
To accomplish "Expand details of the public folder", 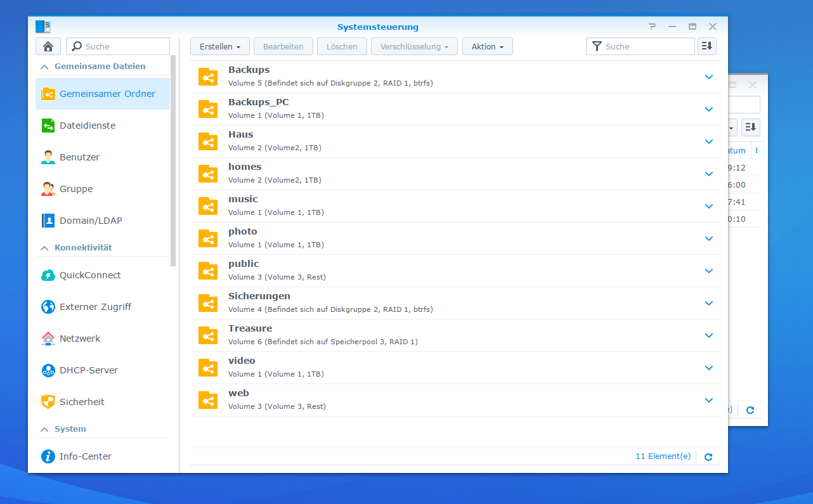I will pyautogui.click(x=709, y=271).
